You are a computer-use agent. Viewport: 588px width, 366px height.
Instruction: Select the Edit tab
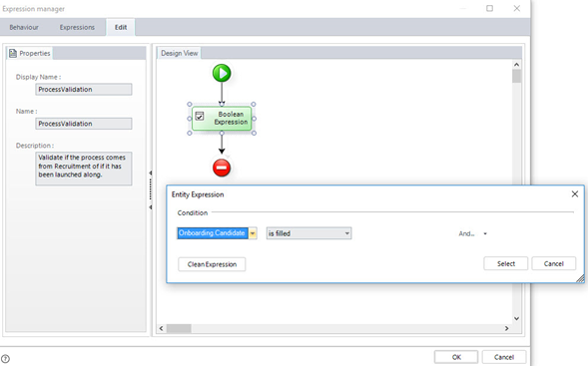point(121,27)
